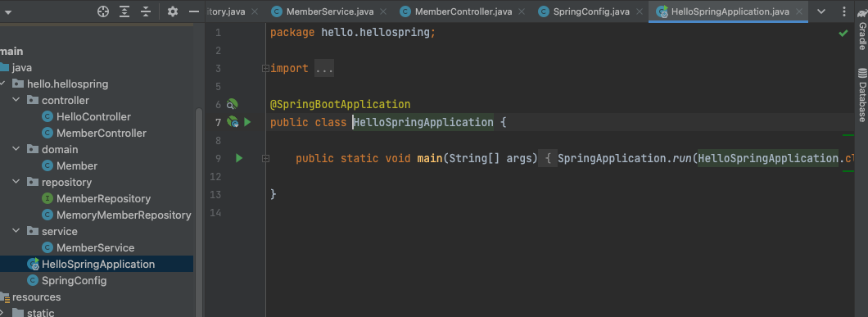Expand the folded import statements on line 3
868x317 pixels.
[265, 69]
